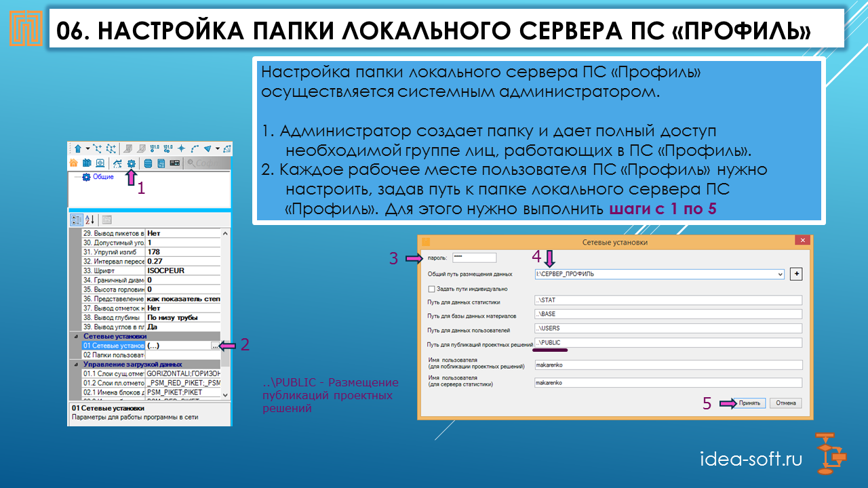Screen dimensions: 868x488
Task: Select the 33. Шрифт value ISOCPEUR
Action: point(183,270)
